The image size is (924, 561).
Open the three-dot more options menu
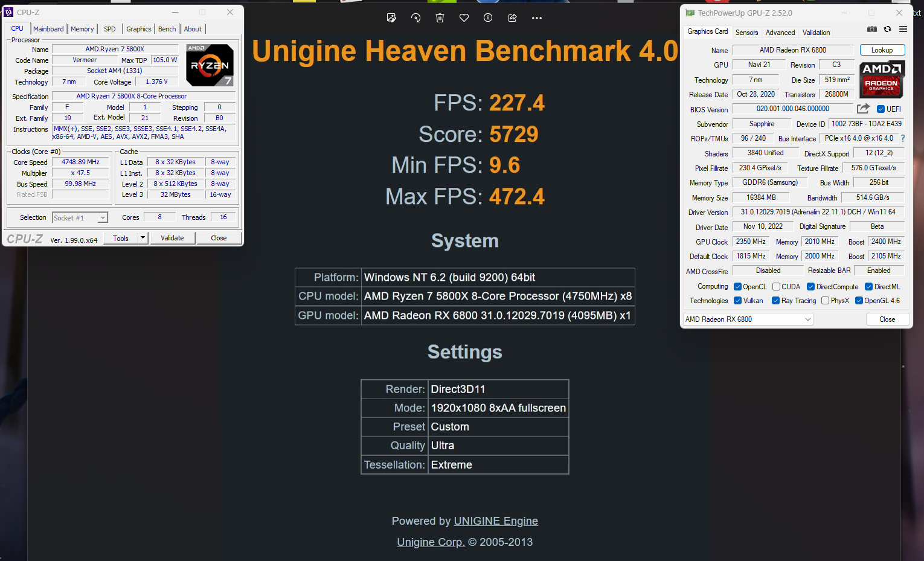coord(537,18)
